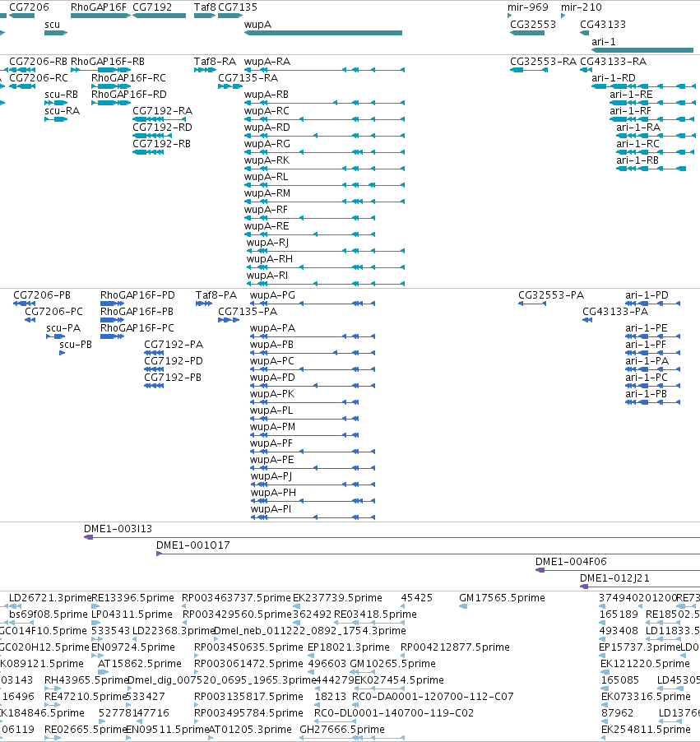The image size is (700, 742).
Task: Select transcript wupA-RH
Action: (326, 267)
